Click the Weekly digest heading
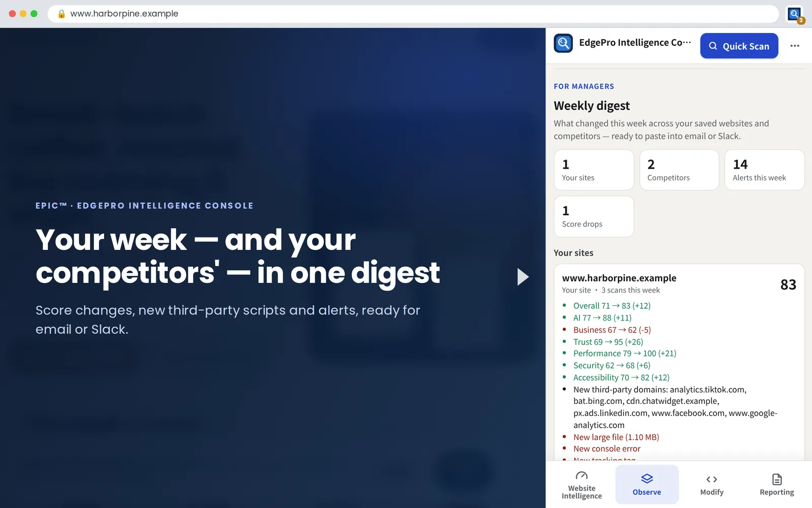Image resolution: width=812 pixels, height=508 pixels. [x=592, y=106]
